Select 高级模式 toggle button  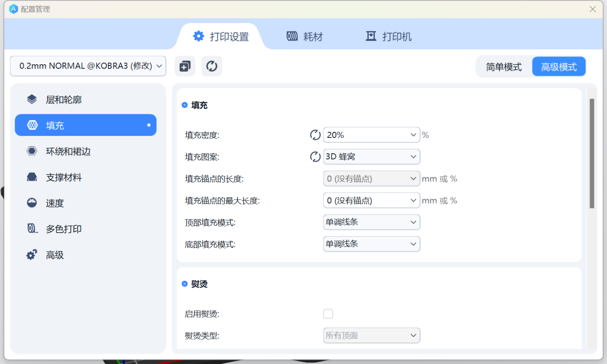(x=559, y=67)
